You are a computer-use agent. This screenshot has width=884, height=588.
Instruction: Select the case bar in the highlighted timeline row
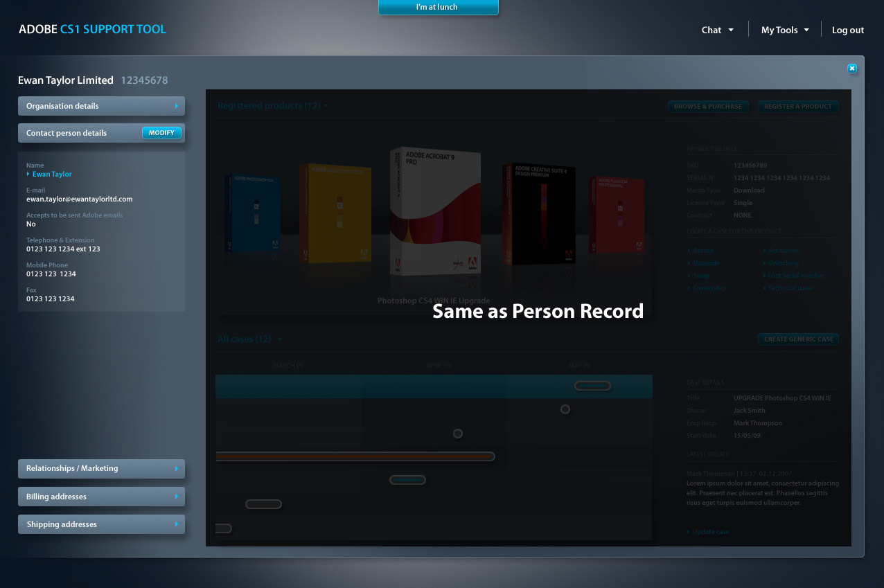[x=592, y=386]
